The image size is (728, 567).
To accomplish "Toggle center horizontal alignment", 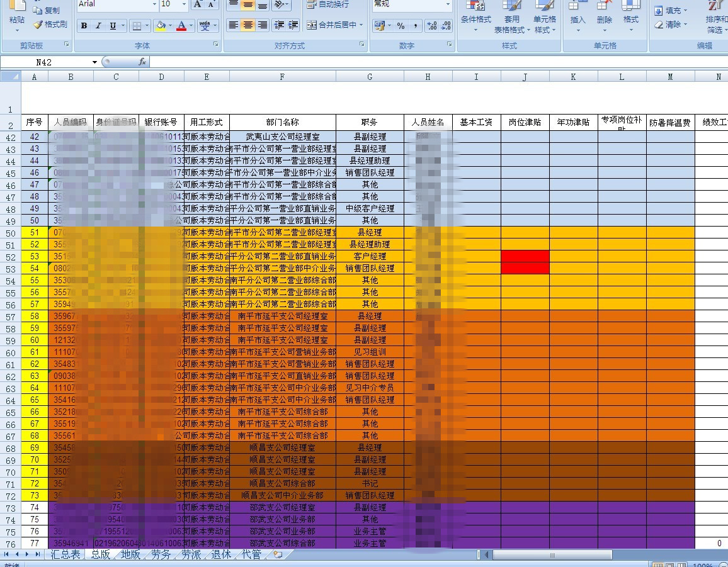I will tap(248, 25).
